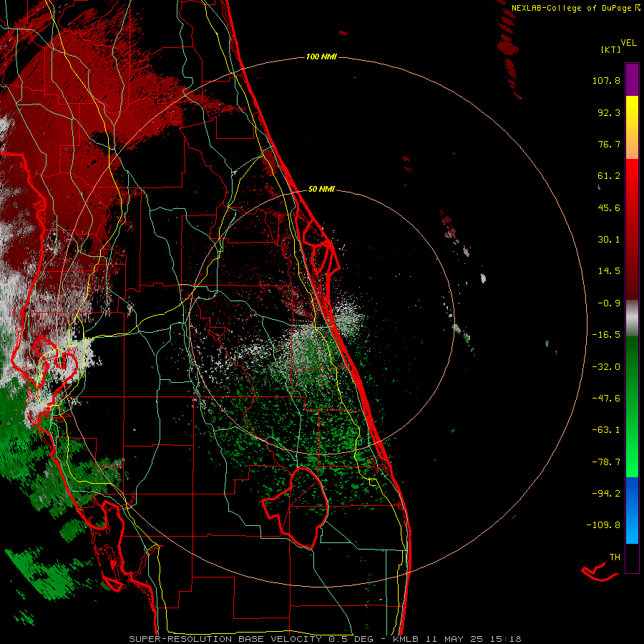
Task: Select the 92.3 value on the velocity scale
Action: coord(609,112)
